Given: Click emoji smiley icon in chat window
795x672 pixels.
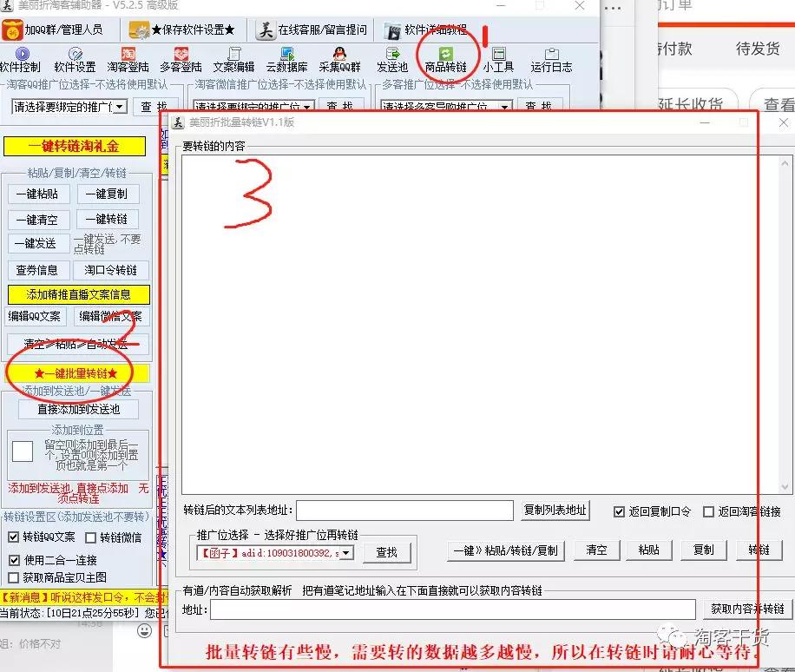Looking at the screenshot, I should 144,631.
